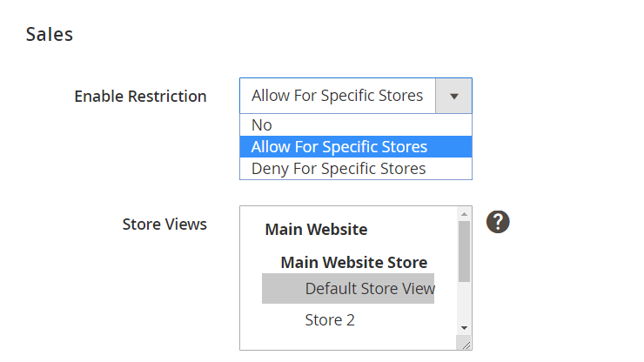Click the Main Website group label
This screenshot has width=644, height=362.
click(316, 229)
